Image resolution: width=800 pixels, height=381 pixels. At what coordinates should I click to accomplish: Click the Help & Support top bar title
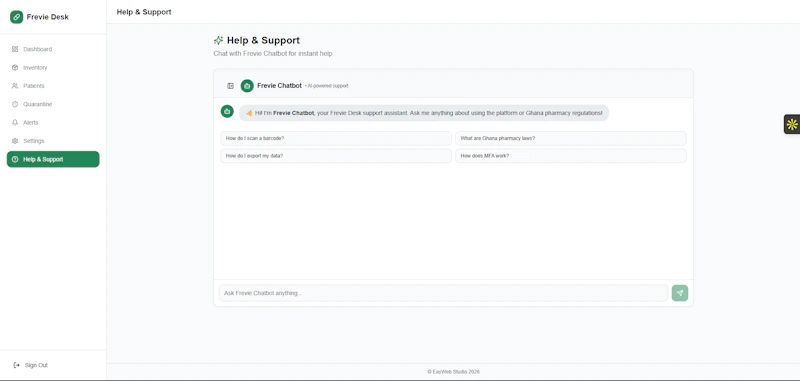coord(144,12)
